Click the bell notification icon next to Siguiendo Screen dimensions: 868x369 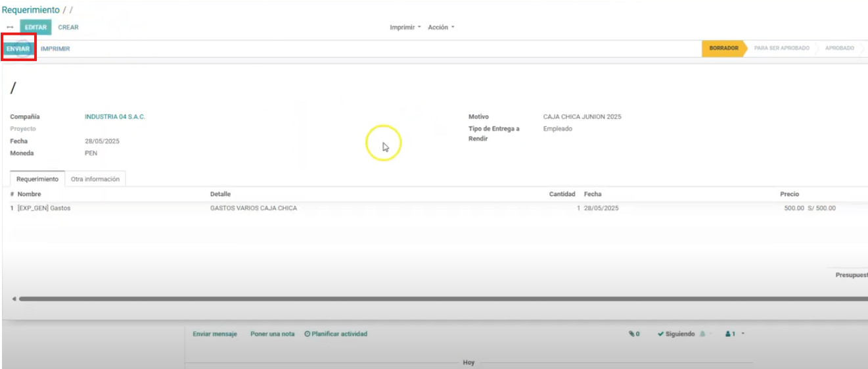click(x=702, y=334)
